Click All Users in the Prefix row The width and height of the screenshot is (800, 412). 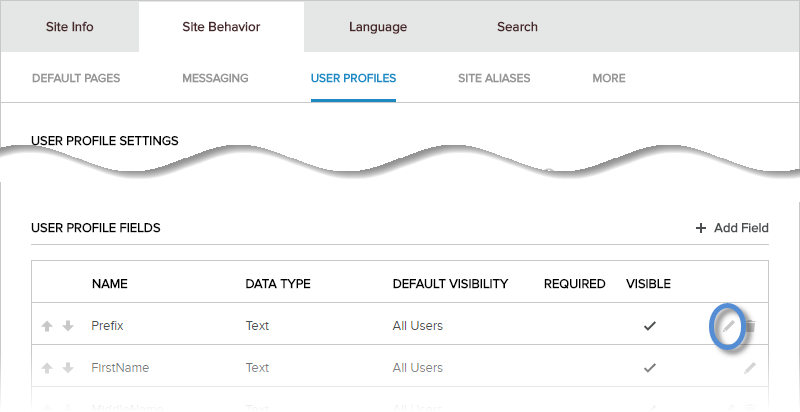[418, 325]
